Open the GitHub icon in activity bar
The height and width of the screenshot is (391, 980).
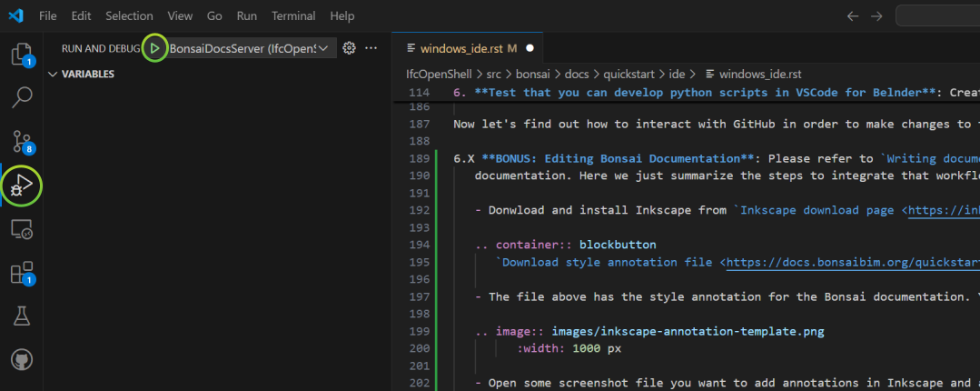click(x=22, y=360)
